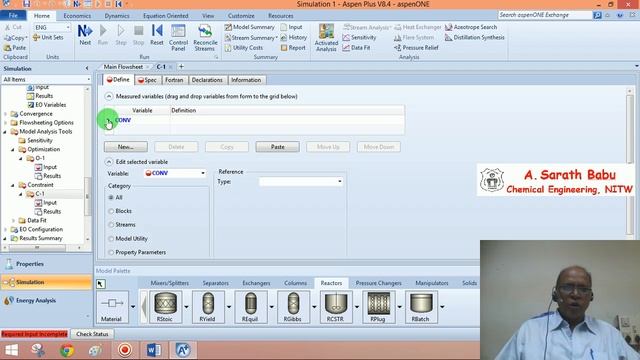Image resolution: width=640 pixels, height=360 pixels.
Task: Open Unit Sets
Action: pos(48,37)
